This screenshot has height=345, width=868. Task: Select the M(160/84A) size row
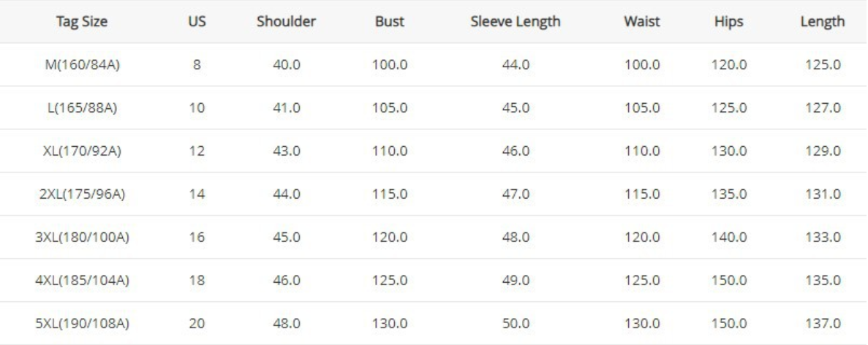[82, 65]
